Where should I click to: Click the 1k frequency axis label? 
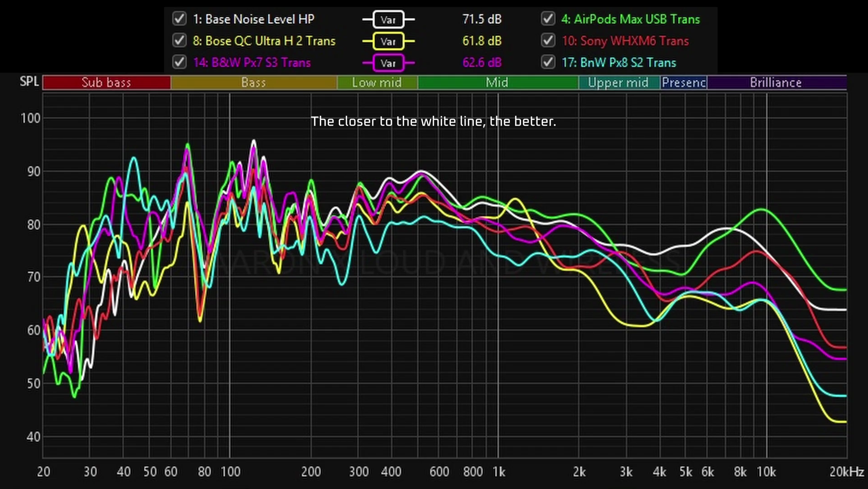click(x=499, y=472)
